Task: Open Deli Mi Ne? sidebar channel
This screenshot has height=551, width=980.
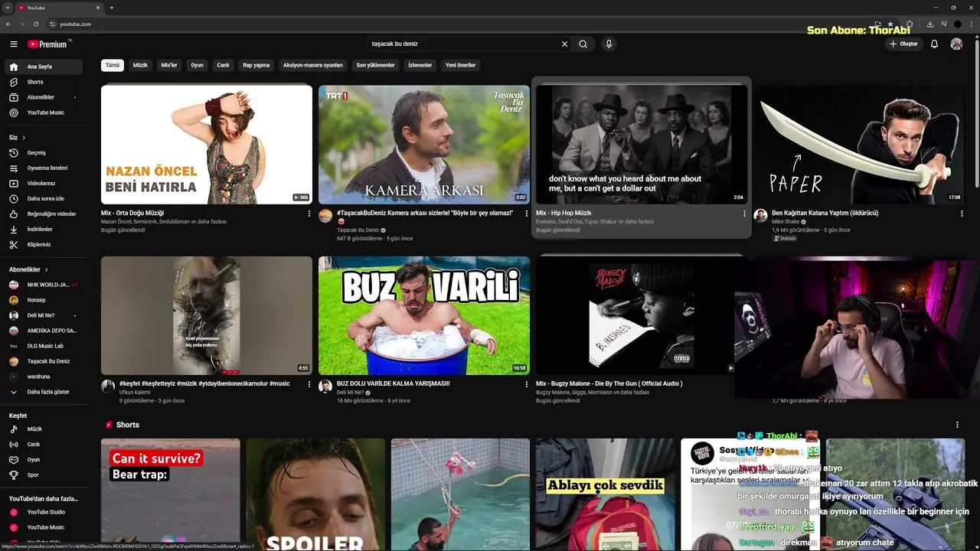Action: tap(45, 315)
